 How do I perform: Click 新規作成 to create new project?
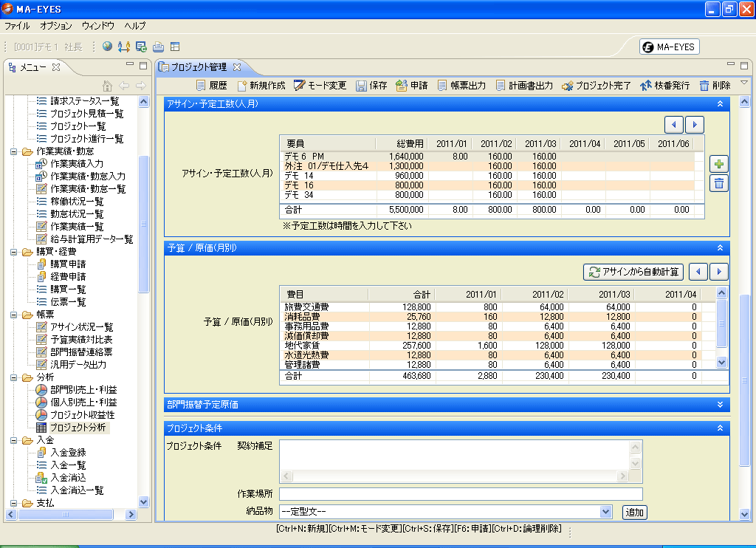(x=261, y=86)
